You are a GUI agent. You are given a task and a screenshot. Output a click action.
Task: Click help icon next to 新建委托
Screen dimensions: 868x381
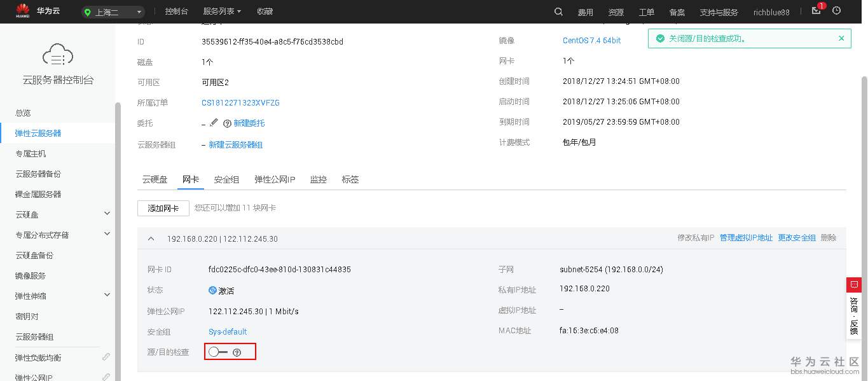click(x=227, y=123)
